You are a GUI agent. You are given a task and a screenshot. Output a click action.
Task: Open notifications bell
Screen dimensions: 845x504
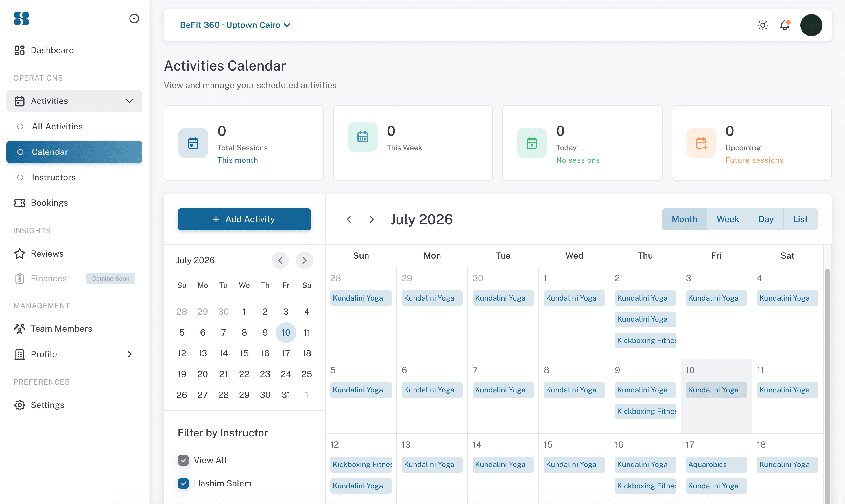[785, 25]
